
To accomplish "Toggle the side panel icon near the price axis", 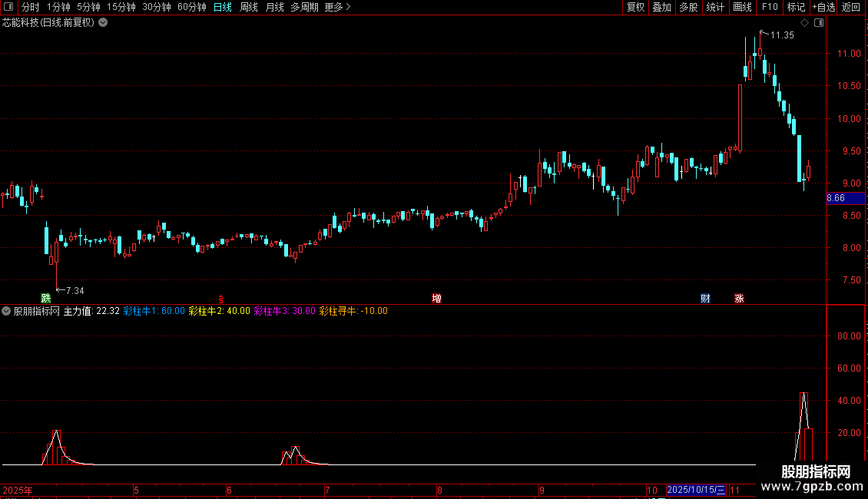I will 819,23.
